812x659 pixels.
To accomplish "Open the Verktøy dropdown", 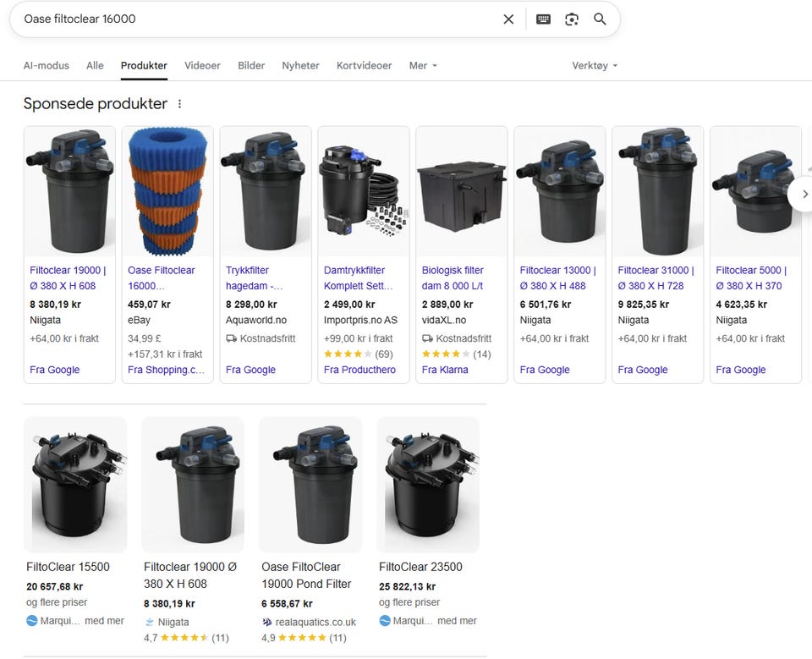I will (x=595, y=66).
